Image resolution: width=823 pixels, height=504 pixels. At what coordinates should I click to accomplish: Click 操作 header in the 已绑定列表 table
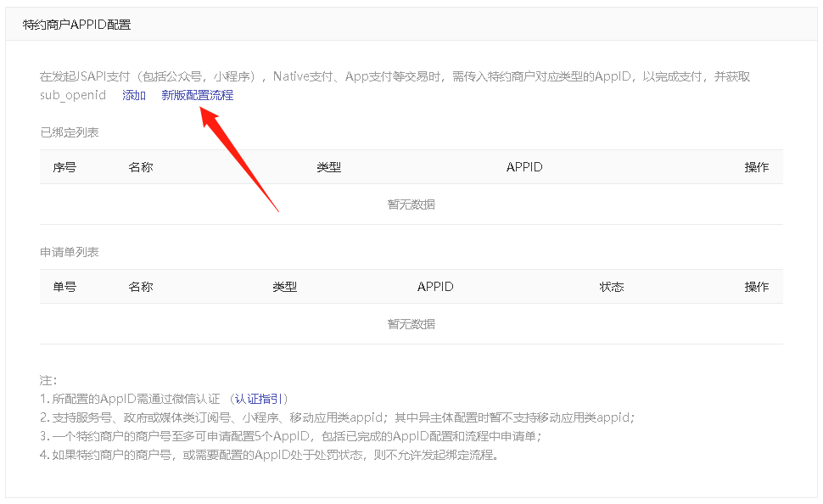757,167
